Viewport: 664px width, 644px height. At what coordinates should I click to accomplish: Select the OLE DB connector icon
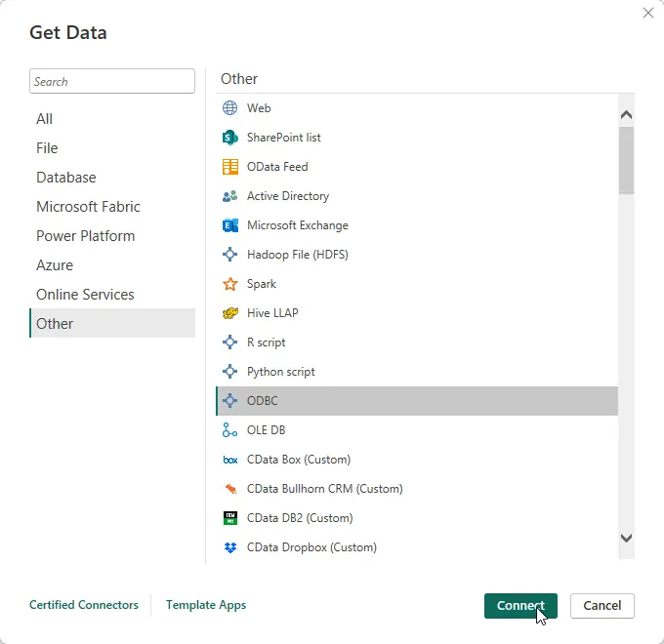230,430
